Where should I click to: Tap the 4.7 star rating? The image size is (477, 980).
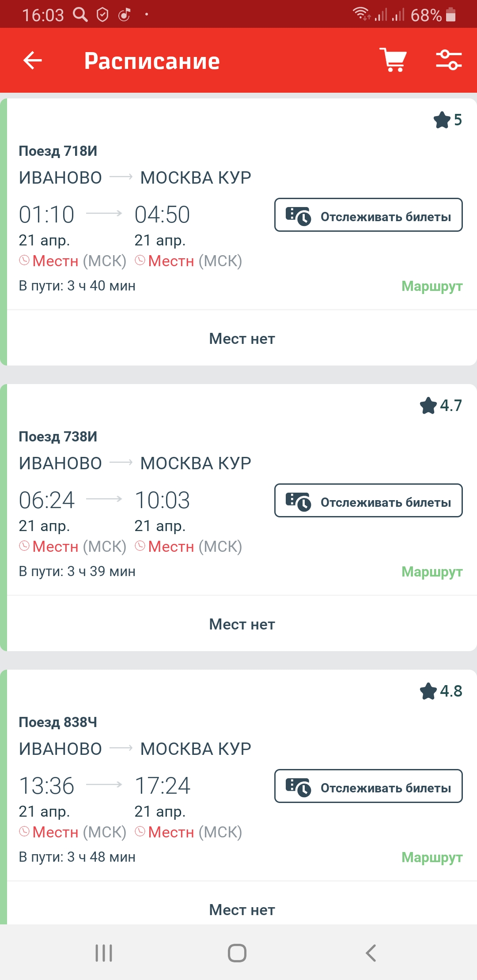pyautogui.click(x=441, y=405)
